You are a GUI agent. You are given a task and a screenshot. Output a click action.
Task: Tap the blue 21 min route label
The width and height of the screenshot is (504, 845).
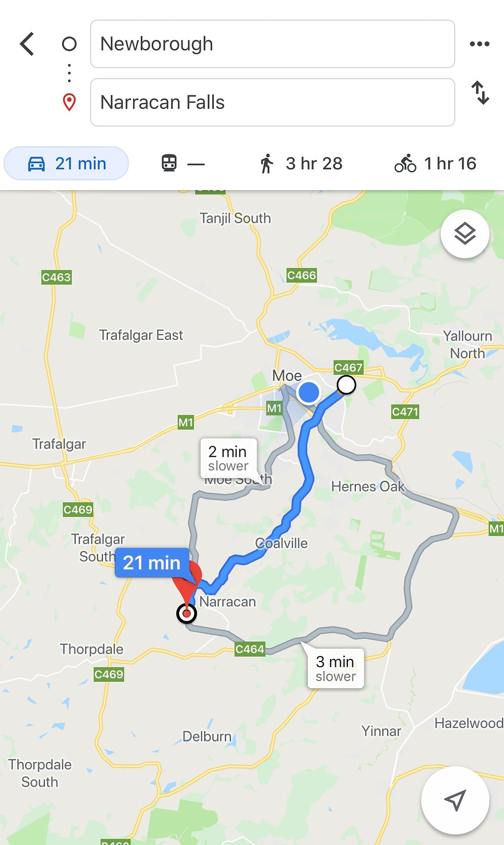click(x=152, y=563)
